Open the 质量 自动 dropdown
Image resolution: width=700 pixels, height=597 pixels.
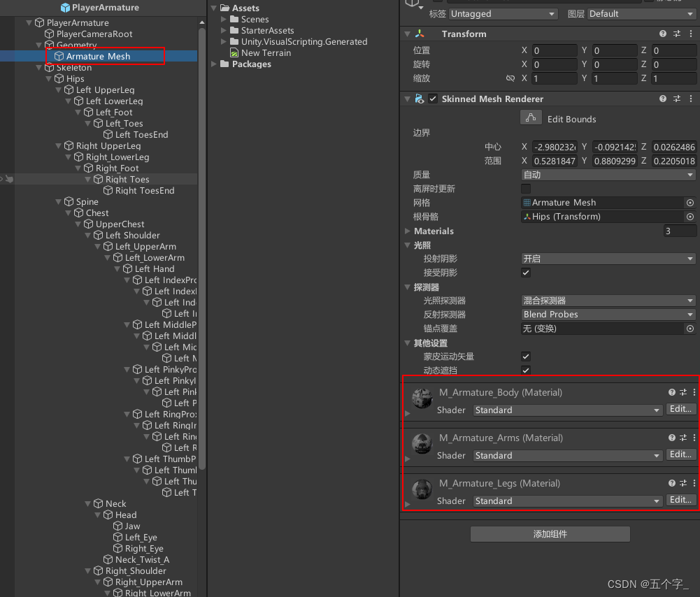(x=608, y=175)
